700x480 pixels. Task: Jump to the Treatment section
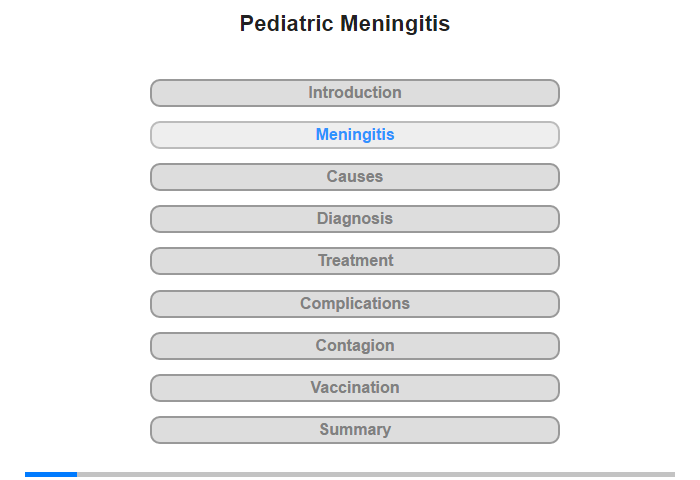tap(355, 261)
